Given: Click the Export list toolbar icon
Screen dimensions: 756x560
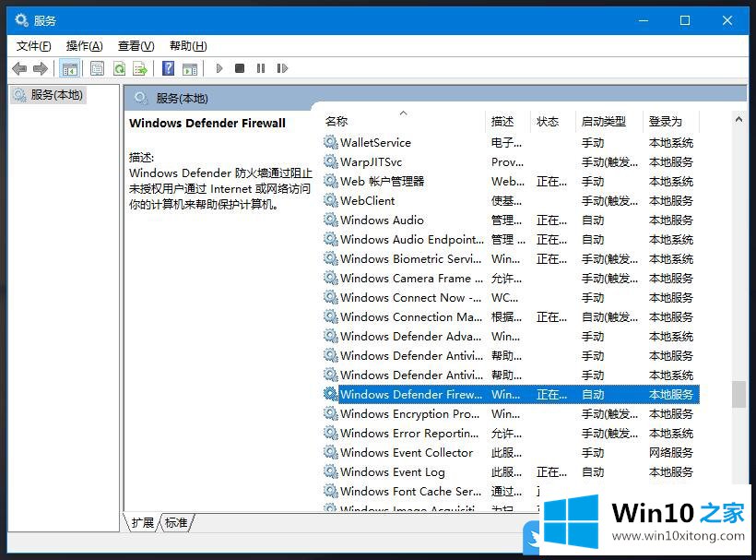Looking at the screenshot, I should point(140,68).
